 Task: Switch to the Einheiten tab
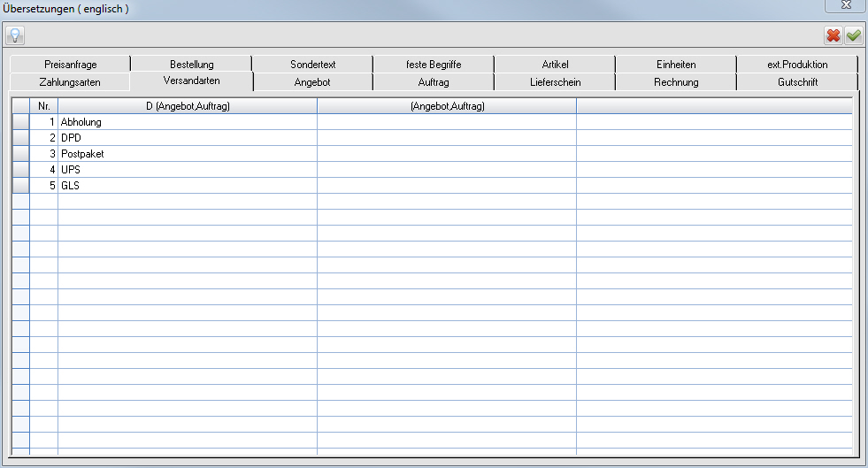[677, 65]
